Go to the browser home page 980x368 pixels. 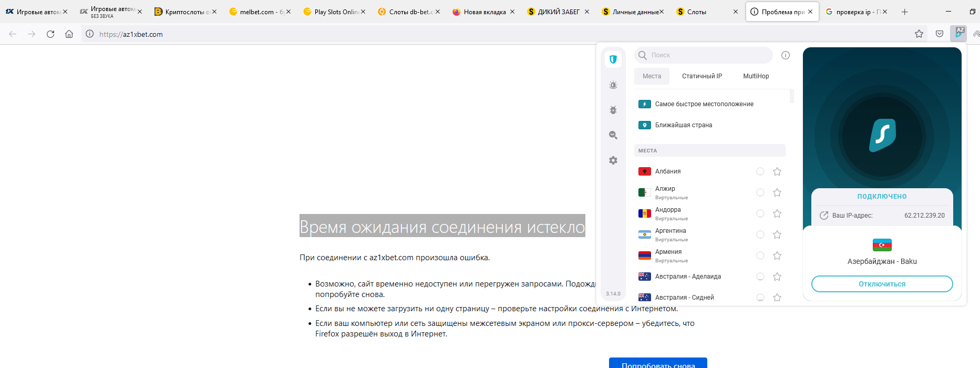[69, 34]
